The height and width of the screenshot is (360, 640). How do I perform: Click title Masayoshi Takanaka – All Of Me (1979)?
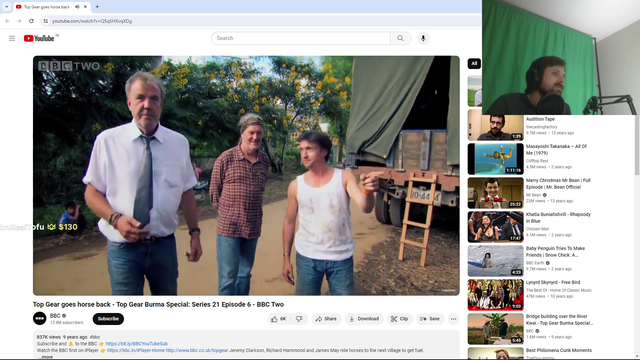(556, 149)
